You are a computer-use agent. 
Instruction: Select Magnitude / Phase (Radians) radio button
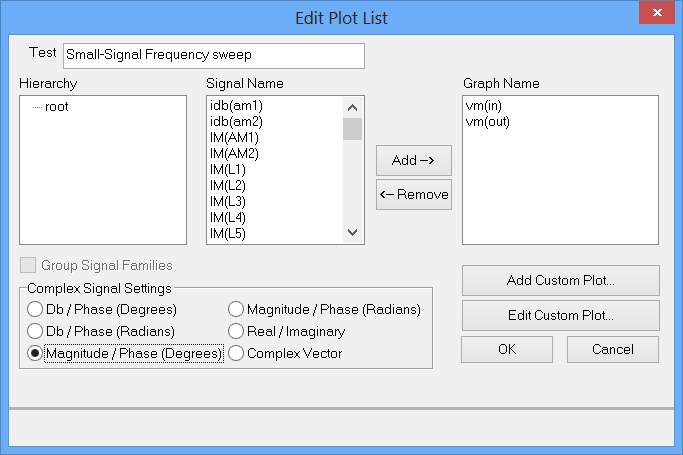[236, 309]
